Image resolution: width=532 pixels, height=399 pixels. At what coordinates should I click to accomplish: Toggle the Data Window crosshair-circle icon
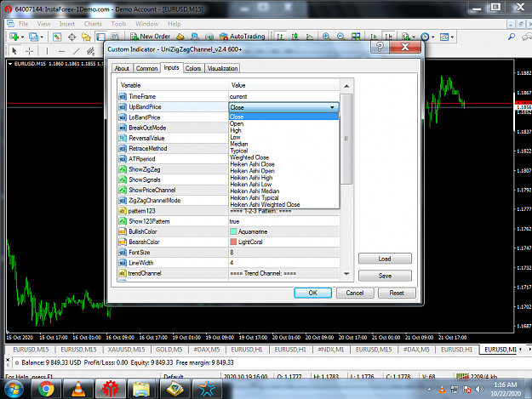72,37
